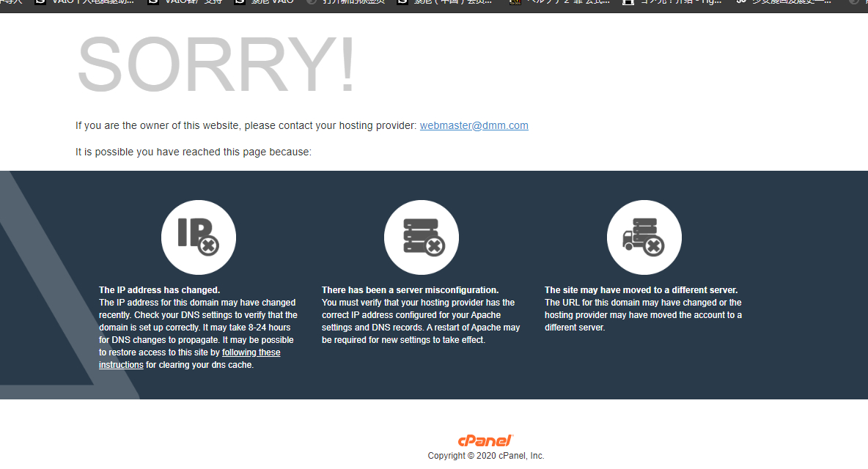868x469 pixels.
Task: Click the ベルサイユ bookmark favicon
Action: pos(515,2)
